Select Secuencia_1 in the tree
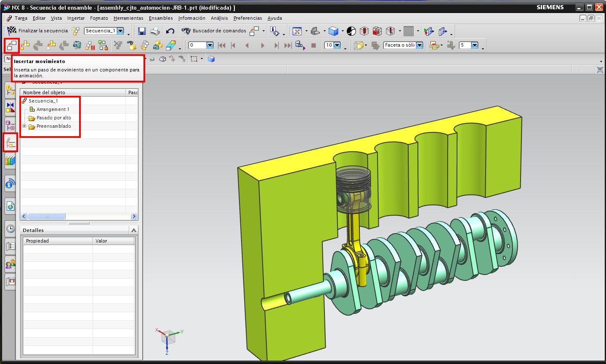 pyautogui.click(x=43, y=101)
